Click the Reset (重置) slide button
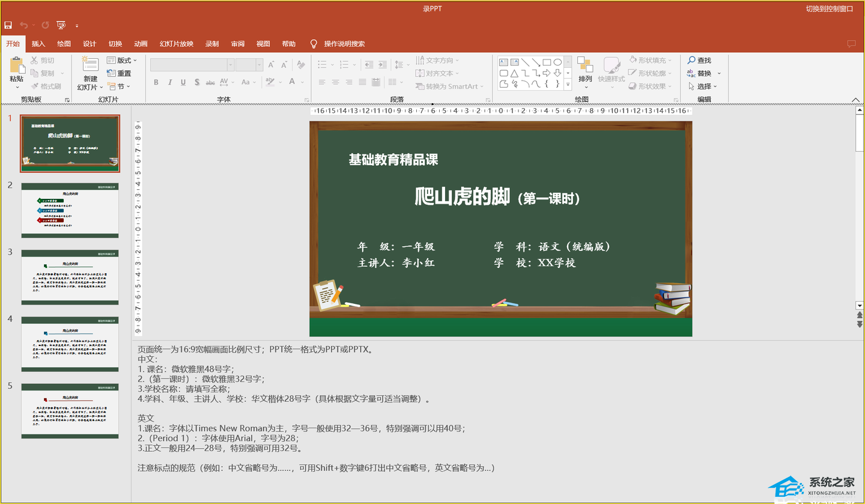 click(119, 73)
